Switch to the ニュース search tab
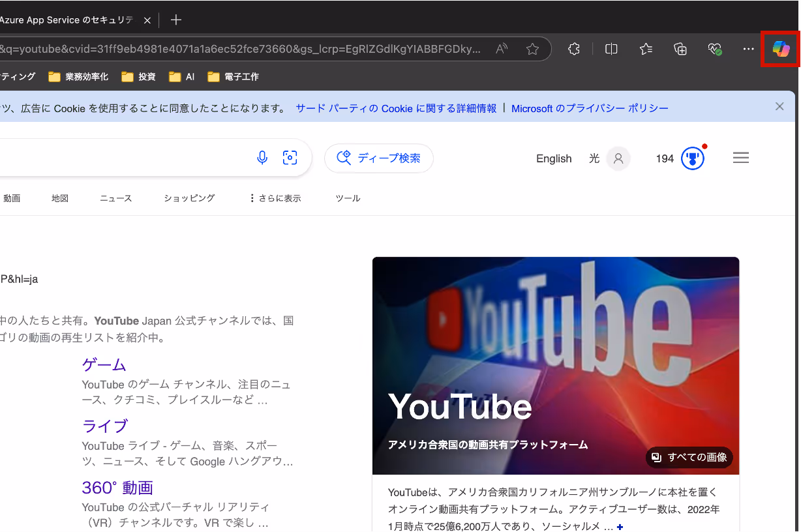 point(115,198)
